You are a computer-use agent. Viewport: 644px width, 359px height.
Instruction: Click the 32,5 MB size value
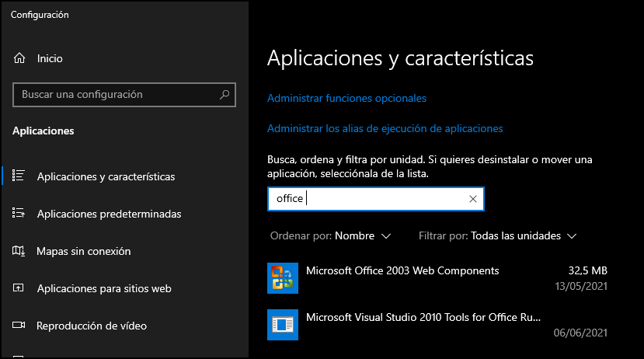pyautogui.click(x=587, y=270)
